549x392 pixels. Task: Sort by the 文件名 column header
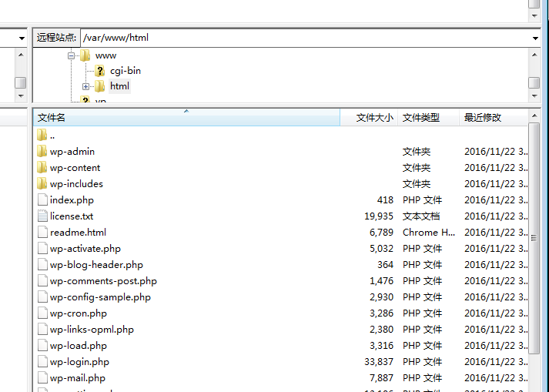pyautogui.click(x=186, y=117)
